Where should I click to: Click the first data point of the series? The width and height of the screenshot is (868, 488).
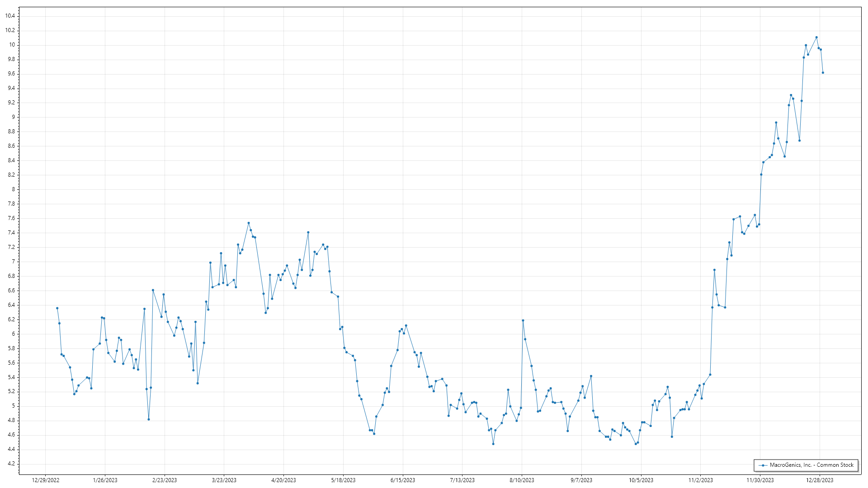[57, 308]
